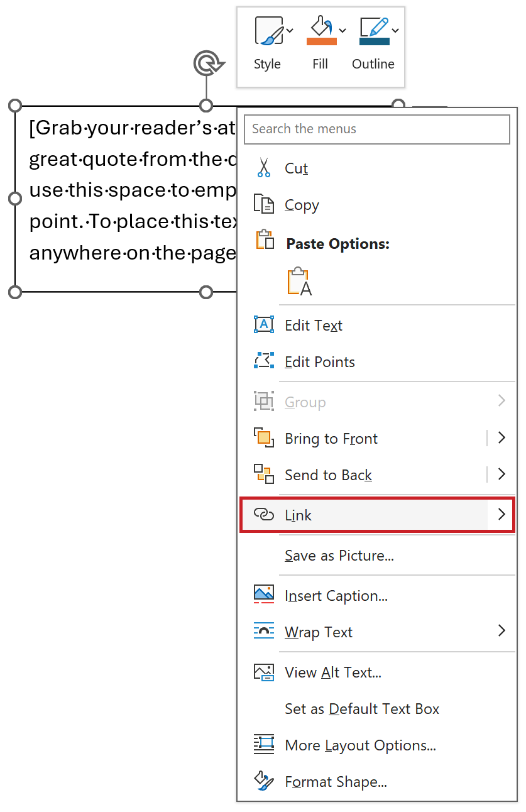Click the Link chain icon
The image size is (526, 812).
coord(264,514)
